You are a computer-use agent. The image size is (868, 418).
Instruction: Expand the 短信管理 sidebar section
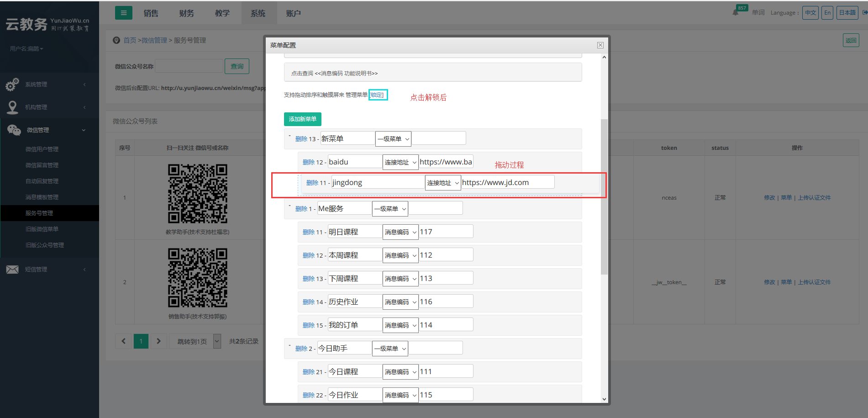click(x=49, y=270)
